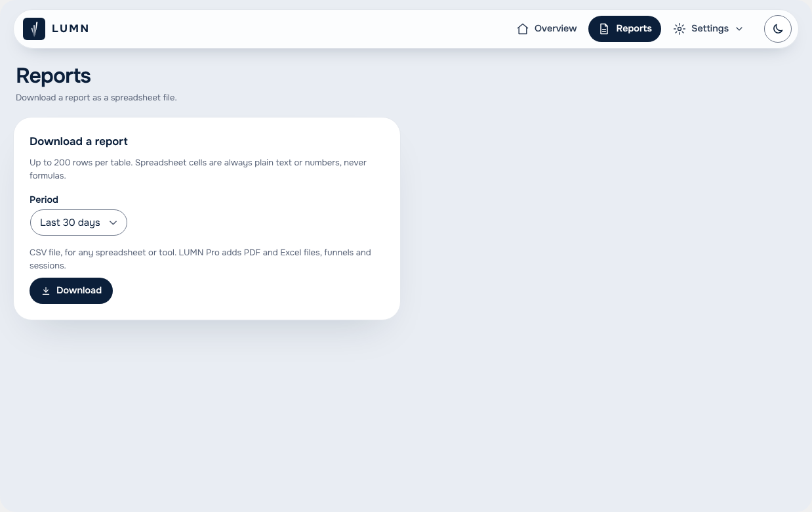The image size is (812, 512).
Task: Expand the Settings menu
Action: point(708,29)
